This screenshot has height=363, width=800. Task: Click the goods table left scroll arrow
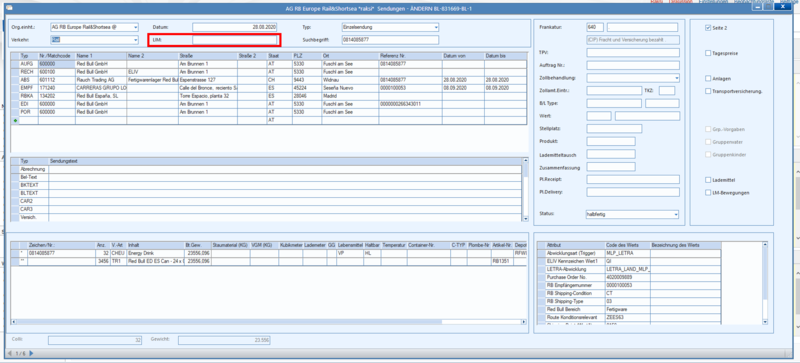click(14, 322)
